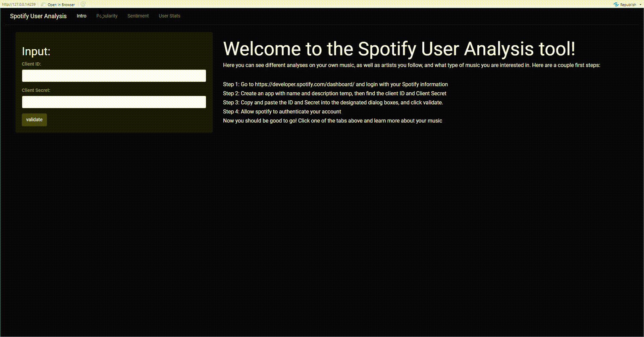
Task: Click the "Now you should be good to go!" line
Action: [x=333, y=121]
